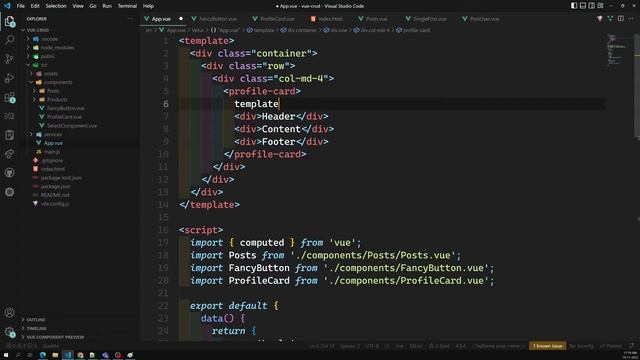The image size is (640, 360).
Task: Click the GitHub icon in the activity bar
Action: coord(9,173)
